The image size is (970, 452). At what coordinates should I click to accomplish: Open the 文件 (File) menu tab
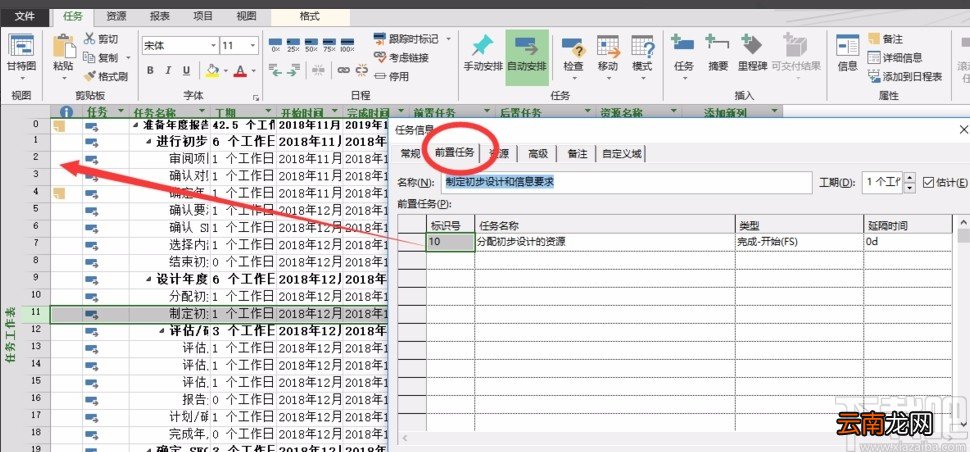[25, 17]
